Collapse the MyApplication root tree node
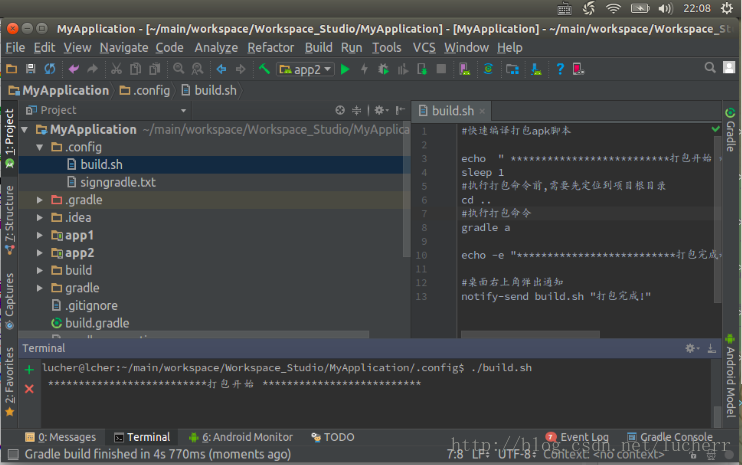The image size is (742, 465). (25, 129)
